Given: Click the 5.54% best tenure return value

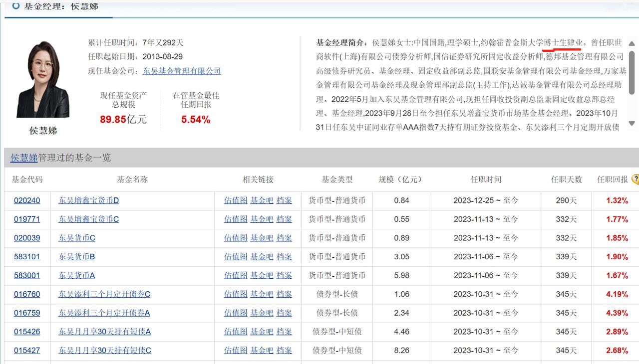Looking at the screenshot, I should click(x=196, y=119).
